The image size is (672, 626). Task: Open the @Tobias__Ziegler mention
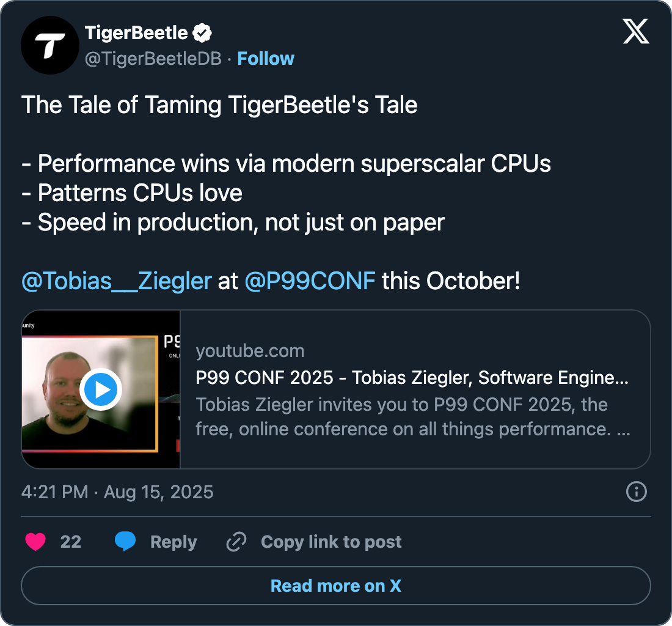click(116, 281)
